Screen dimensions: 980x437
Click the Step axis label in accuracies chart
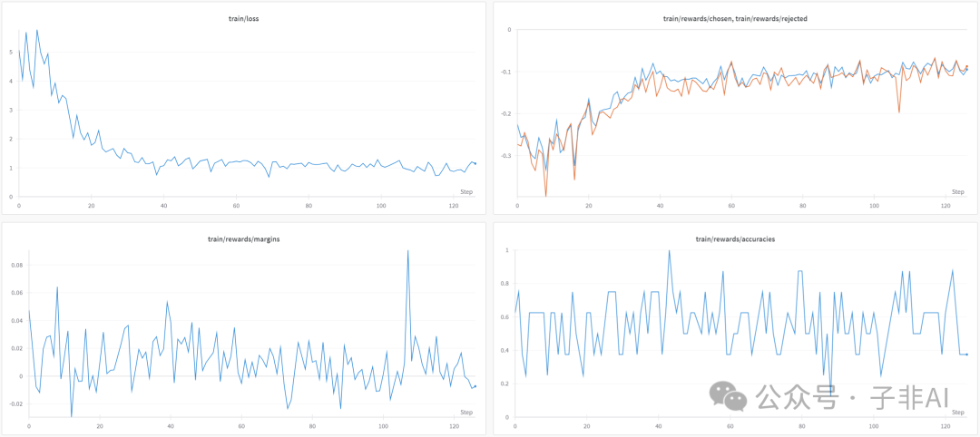[957, 413]
